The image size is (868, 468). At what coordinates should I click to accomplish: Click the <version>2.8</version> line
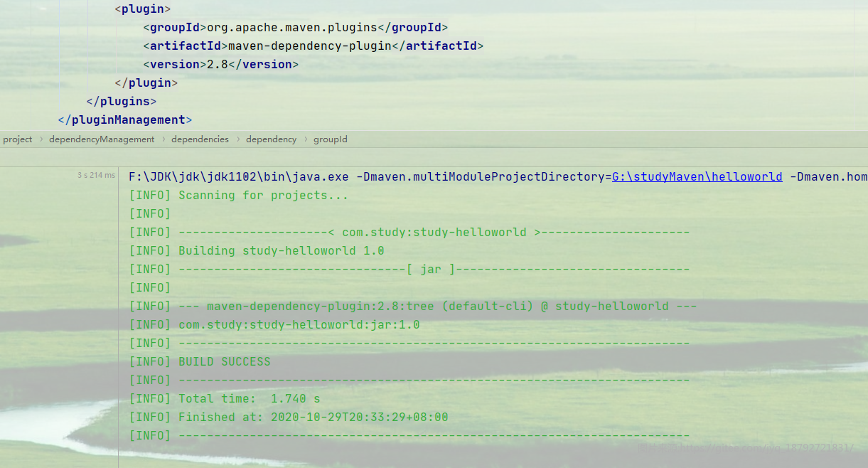pyautogui.click(x=221, y=65)
